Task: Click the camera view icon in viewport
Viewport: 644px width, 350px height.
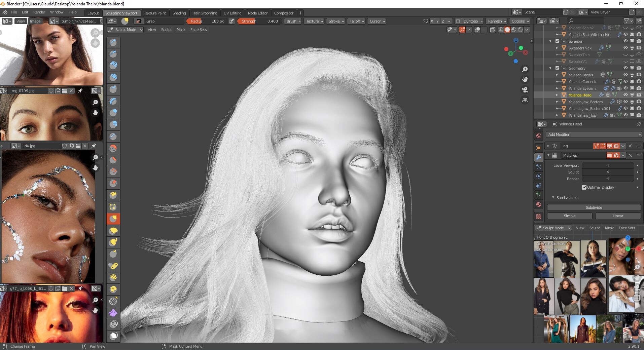Action: point(525,90)
